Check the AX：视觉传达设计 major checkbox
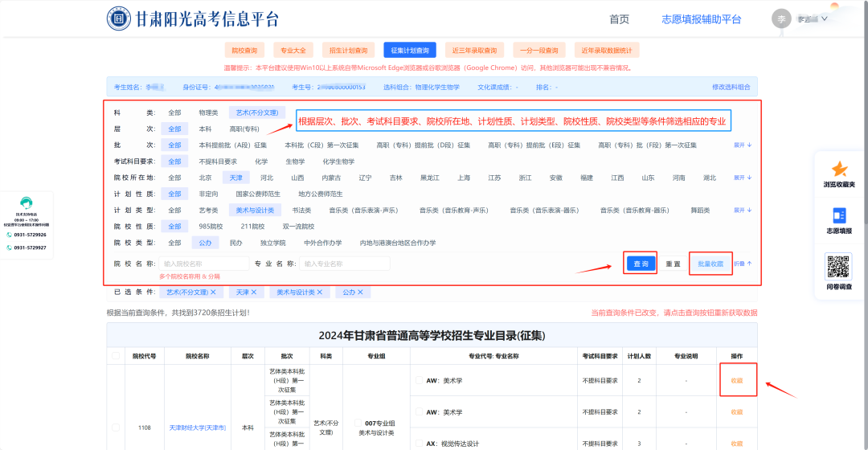868x450 pixels. point(419,444)
